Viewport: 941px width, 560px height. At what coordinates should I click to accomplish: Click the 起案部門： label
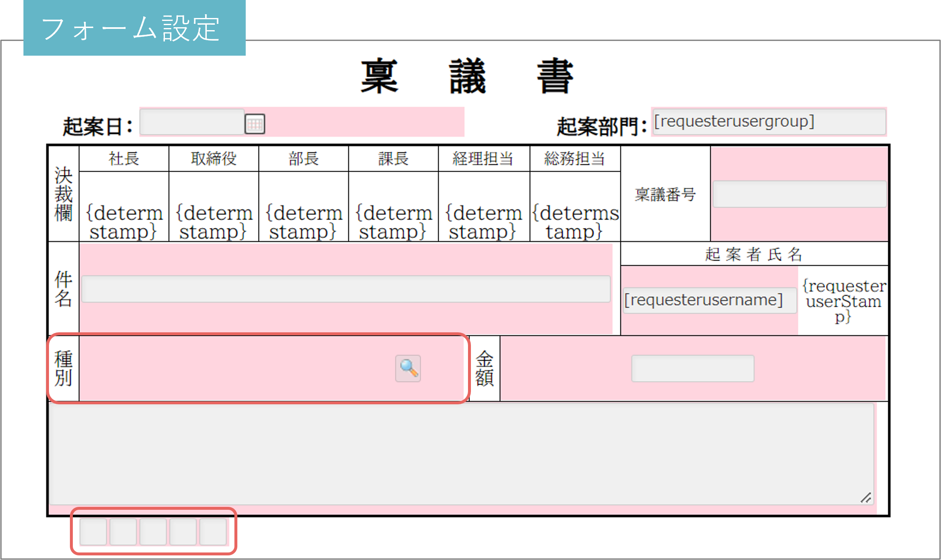[602, 126]
